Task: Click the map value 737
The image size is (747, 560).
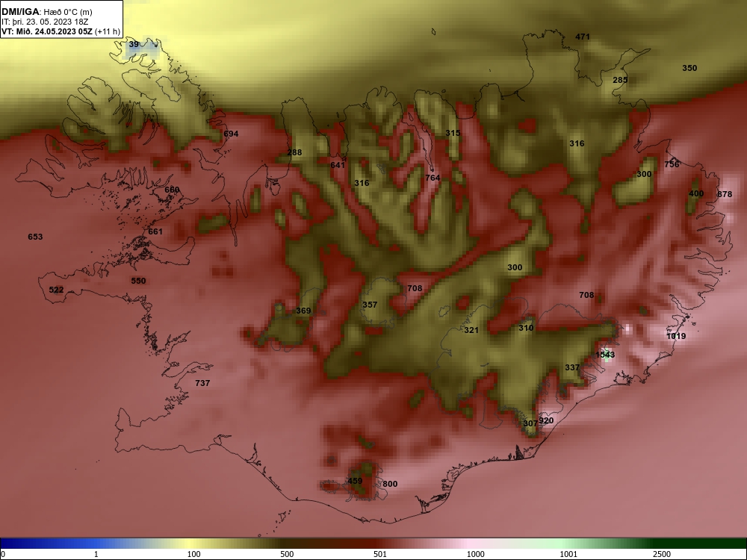Action: (x=202, y=383)
